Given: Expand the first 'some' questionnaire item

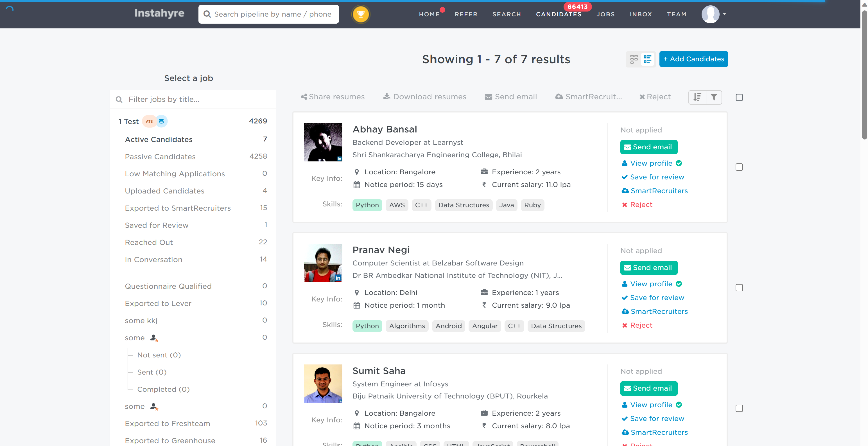Looking at the screenshot, I should point(134,338).
